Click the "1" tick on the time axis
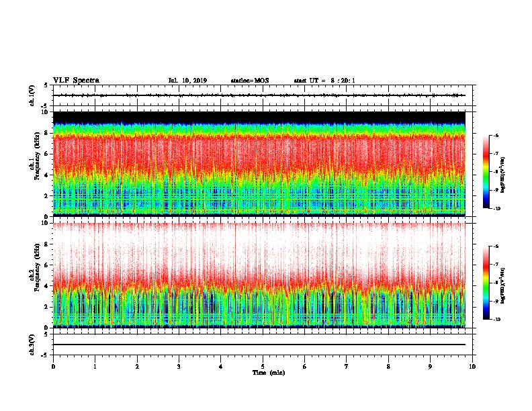 click(x=95, y=367)
